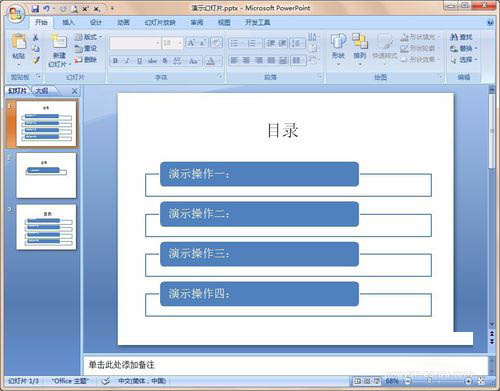Align text to the right
Image resolution: width=500 pixels, height=391 pixels.
(x=259, y=60)
